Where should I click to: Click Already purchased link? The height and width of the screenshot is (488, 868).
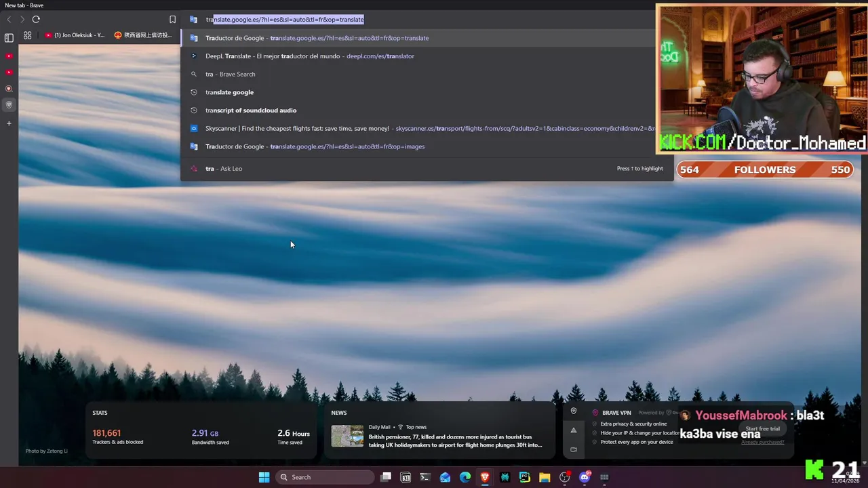point(762,442)
